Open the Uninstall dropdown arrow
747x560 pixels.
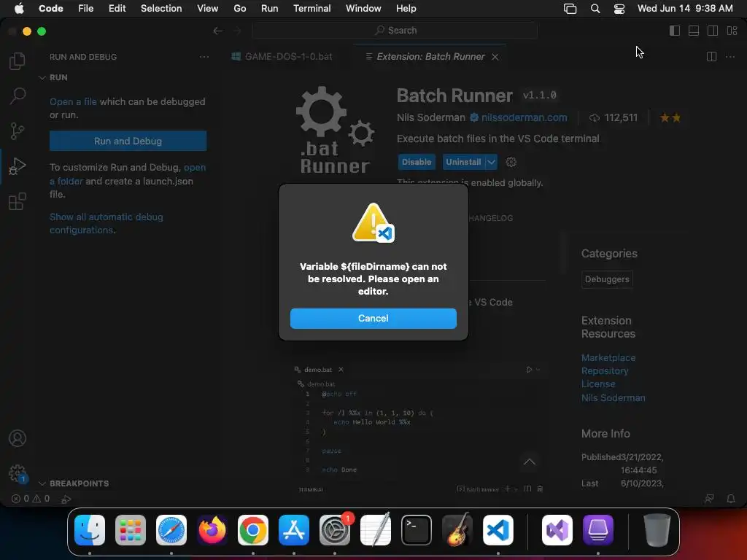click(x=491, y=162)
